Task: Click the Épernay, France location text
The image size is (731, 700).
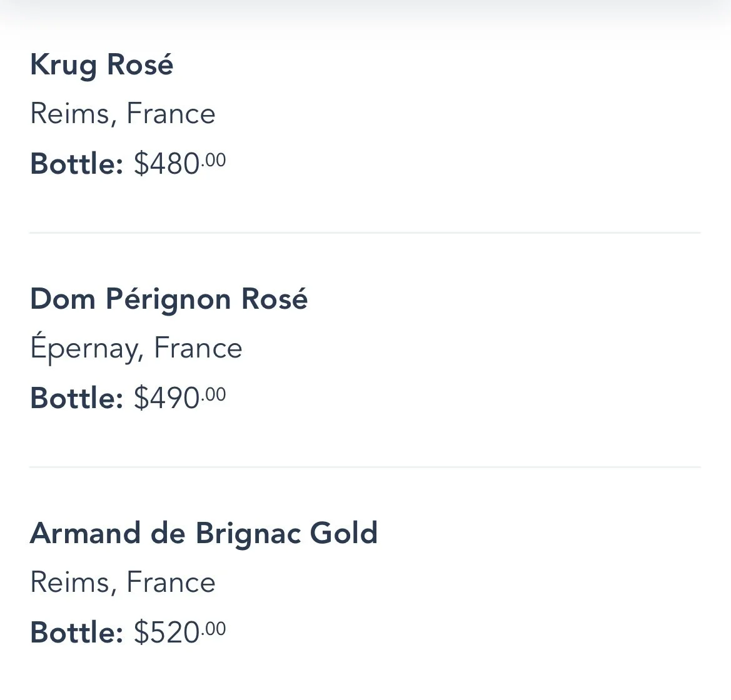Action: tap(136, 348)
